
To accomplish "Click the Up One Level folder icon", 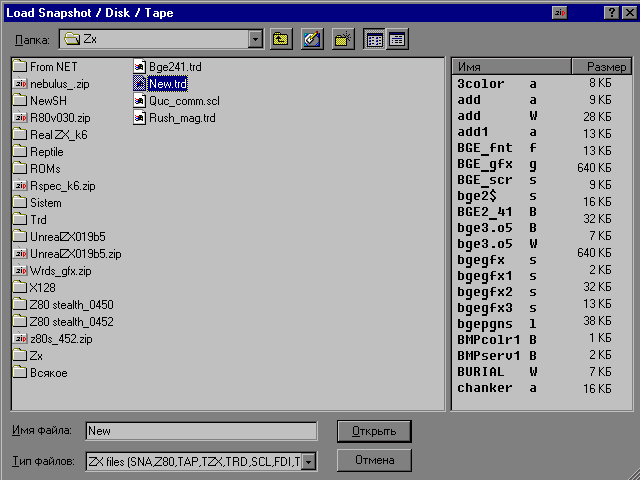I will (x=281, y=40).
